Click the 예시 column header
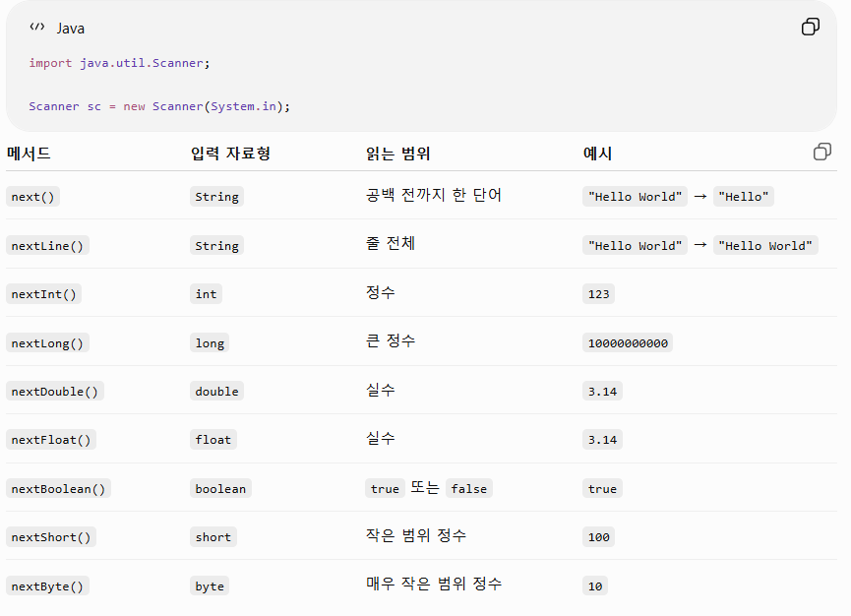The height and width of the screenshot is (616, 851). point(597,154)
